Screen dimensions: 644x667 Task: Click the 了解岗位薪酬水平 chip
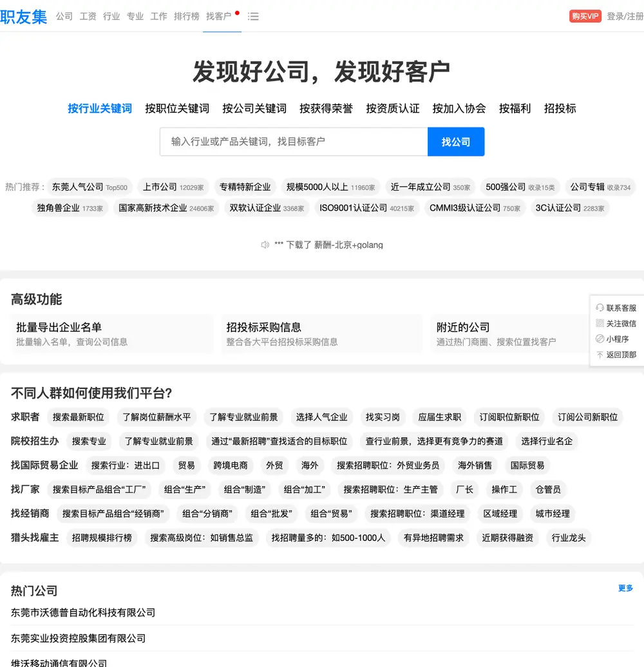156,417
